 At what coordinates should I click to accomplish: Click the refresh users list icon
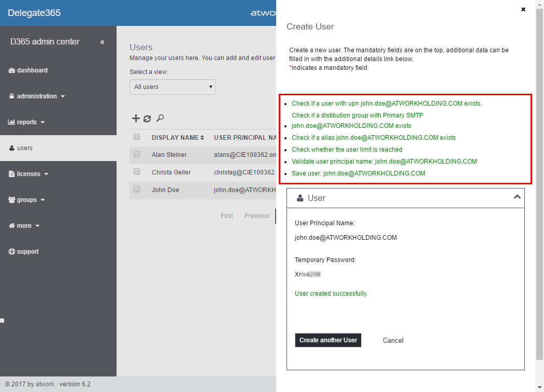[147, 119]
